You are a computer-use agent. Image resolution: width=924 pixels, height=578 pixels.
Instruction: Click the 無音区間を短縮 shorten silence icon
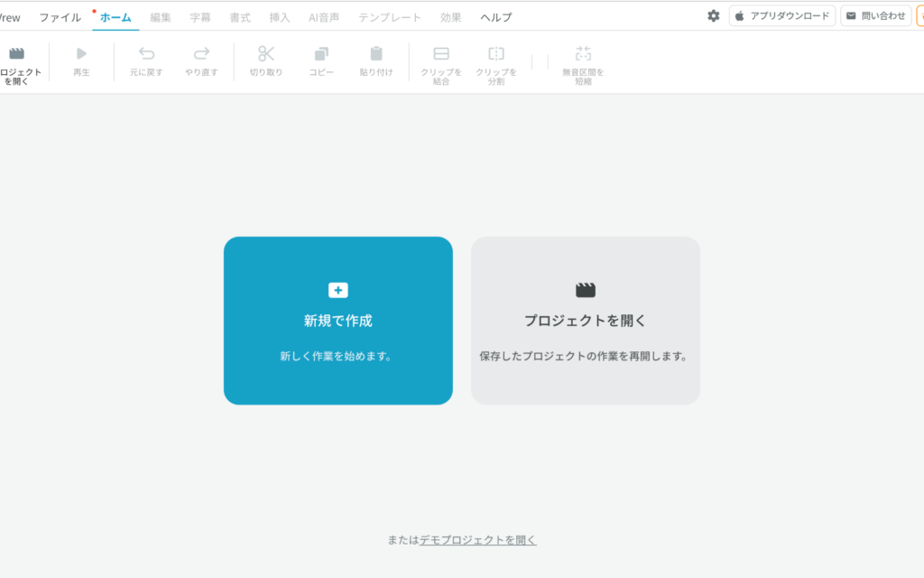pos(583,54)
